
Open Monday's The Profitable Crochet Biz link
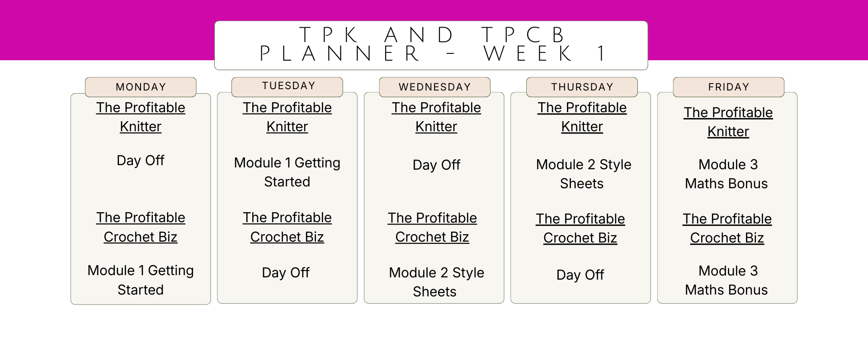141,227
